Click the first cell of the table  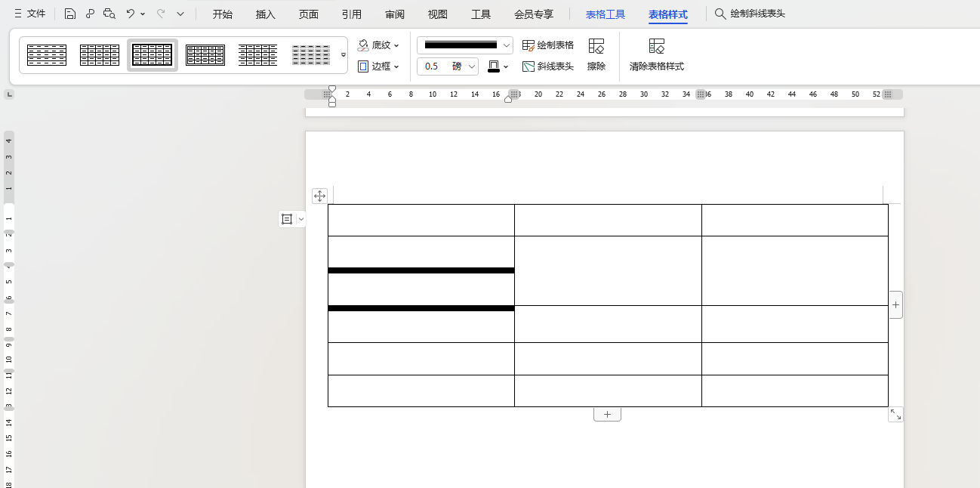421,220
